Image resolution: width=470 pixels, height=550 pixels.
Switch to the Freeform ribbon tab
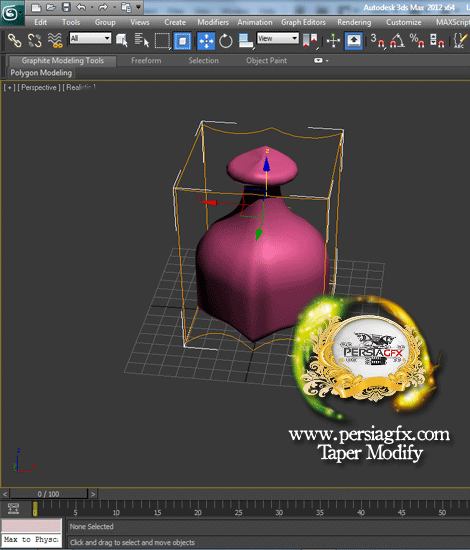pyautogui.click(x=146, y=60)
